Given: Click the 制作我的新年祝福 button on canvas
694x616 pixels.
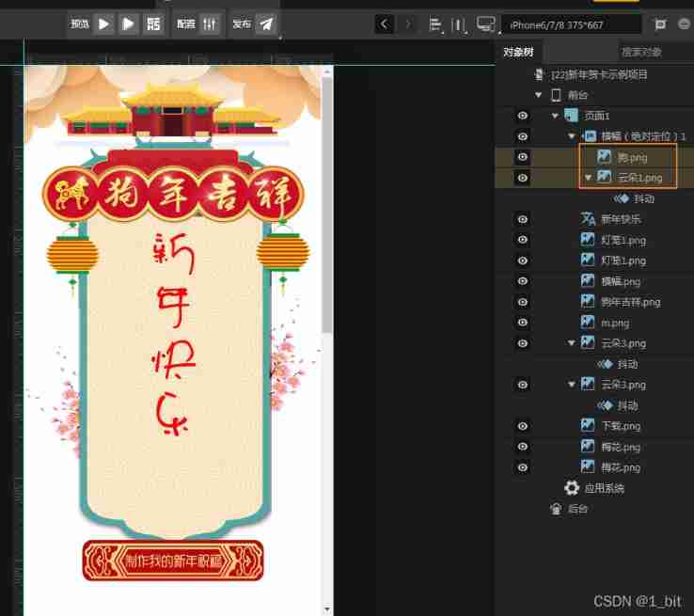Looking at the screenshot, I should [x=173, y=561].
